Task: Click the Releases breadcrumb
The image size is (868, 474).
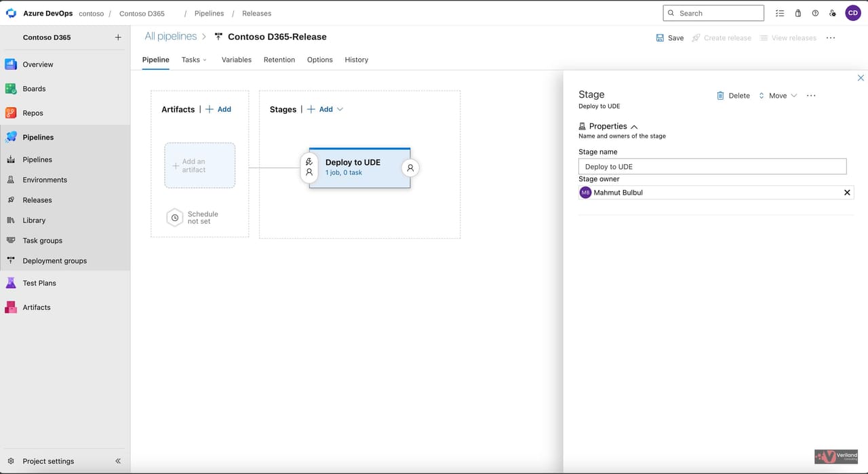Action: pos(256,14)
